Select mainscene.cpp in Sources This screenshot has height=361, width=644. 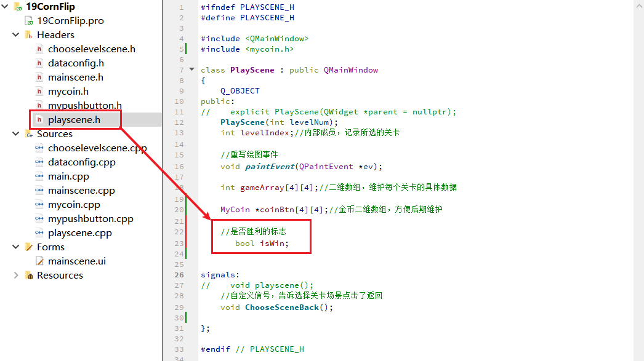click(81, 191)
